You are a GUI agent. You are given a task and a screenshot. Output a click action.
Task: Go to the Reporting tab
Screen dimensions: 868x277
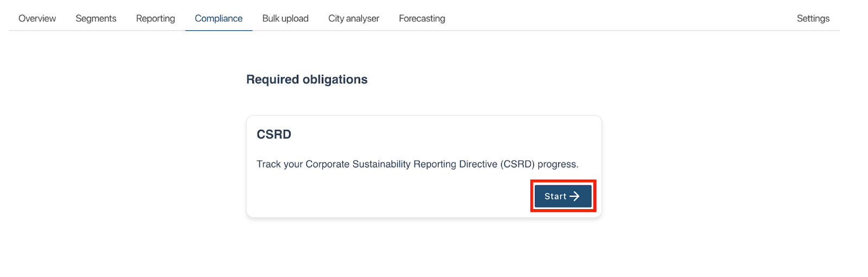click(156, 18)
